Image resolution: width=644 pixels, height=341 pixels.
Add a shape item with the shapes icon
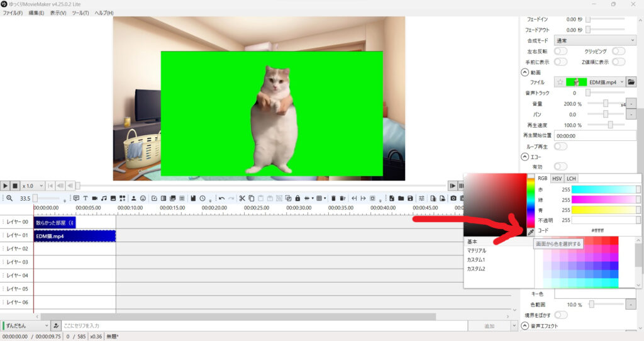123,198
